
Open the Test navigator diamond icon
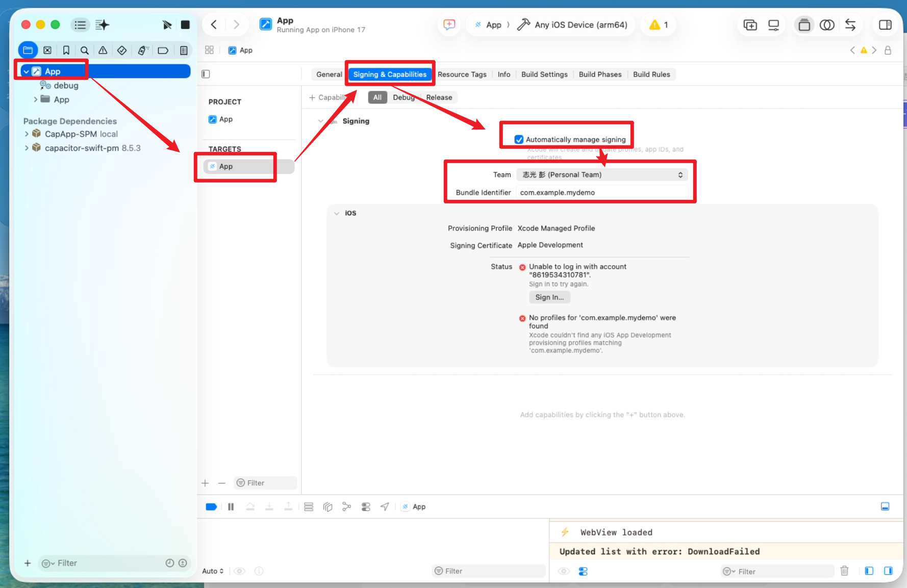click(122, 50)
